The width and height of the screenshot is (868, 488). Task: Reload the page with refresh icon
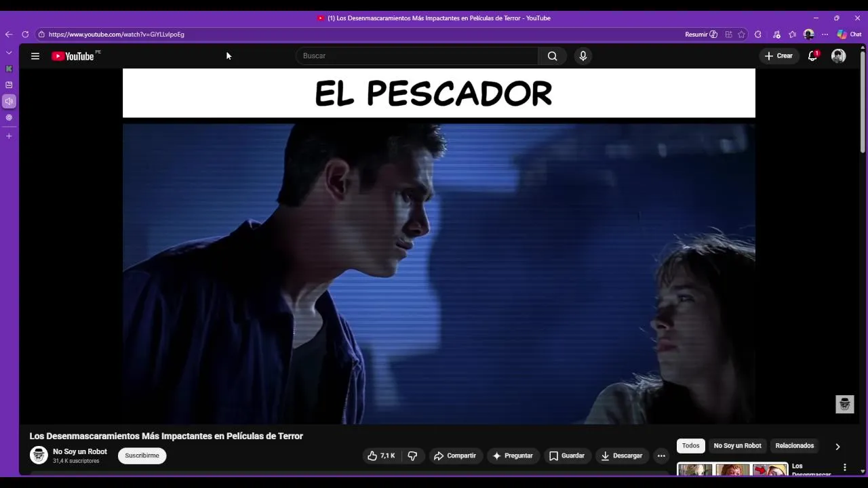pyautogui.click(x=25, y=35)
